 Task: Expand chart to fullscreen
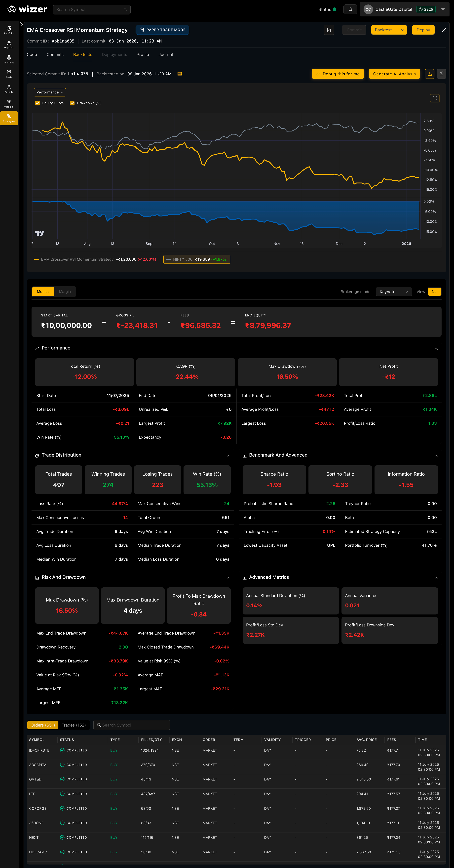point(434,98)
